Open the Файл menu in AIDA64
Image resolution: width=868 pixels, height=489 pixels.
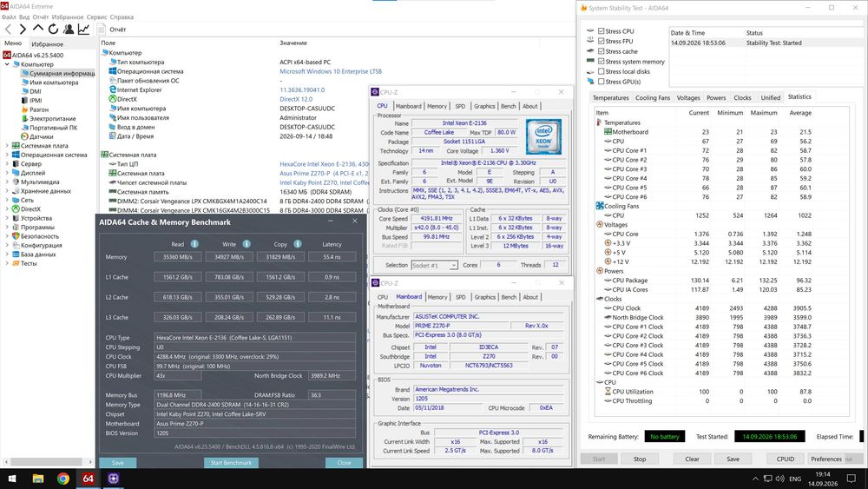point(8,17)
